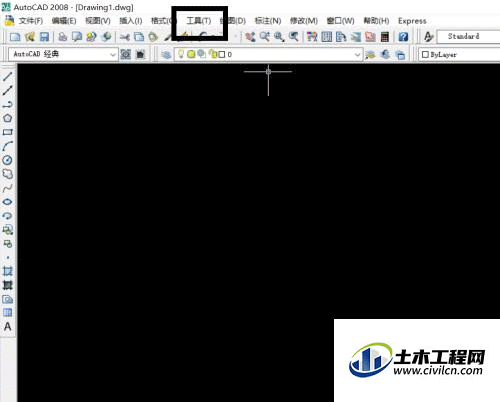Select the Circle tool
Image resolution: width=500 pixels, height=402 pixels.
[8, 160]
